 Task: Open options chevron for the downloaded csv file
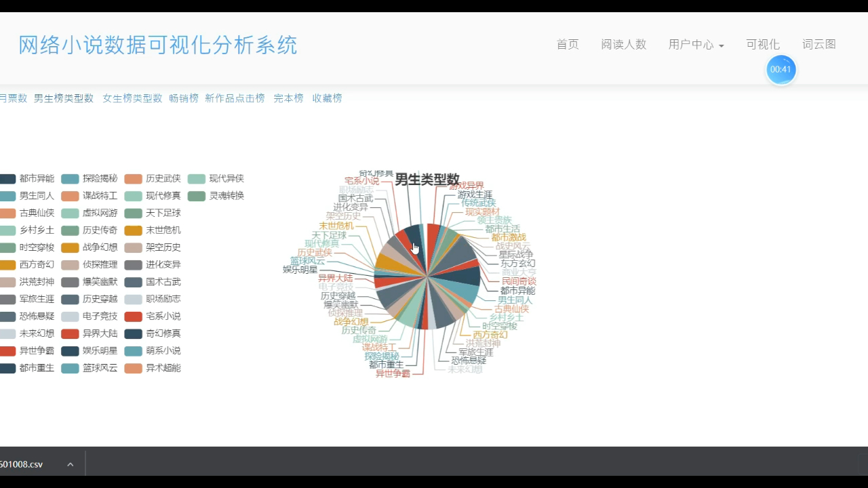70,464
